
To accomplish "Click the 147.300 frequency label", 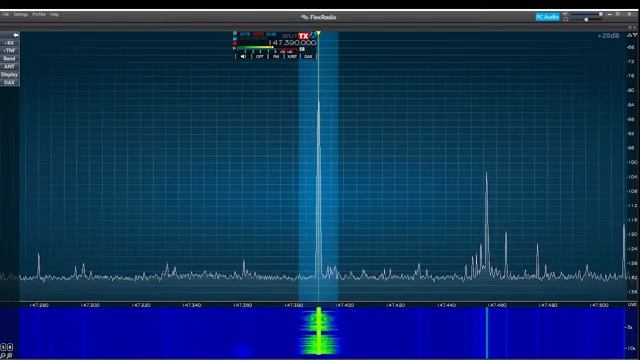I will coord(90,305).
